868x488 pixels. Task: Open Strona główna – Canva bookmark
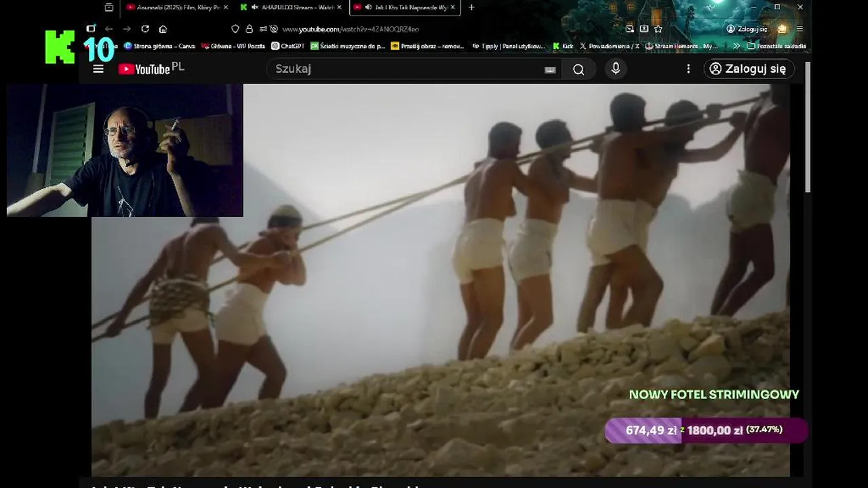point(159,46)
